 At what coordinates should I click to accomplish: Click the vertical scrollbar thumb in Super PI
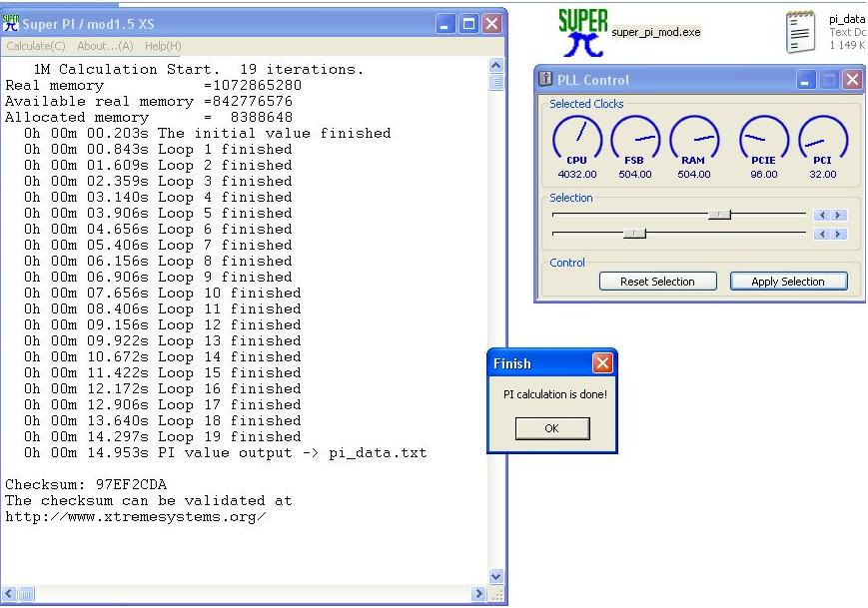(496, 82)
